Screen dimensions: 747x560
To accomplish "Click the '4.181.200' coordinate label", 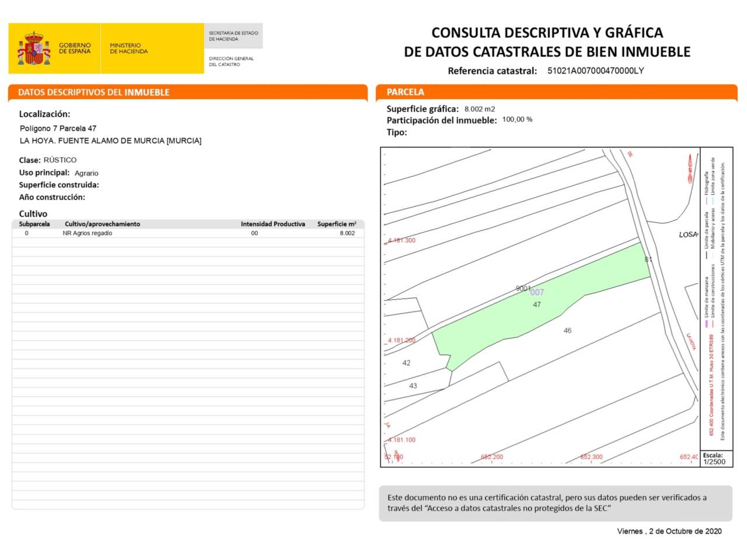I will [x=402, y=340].
